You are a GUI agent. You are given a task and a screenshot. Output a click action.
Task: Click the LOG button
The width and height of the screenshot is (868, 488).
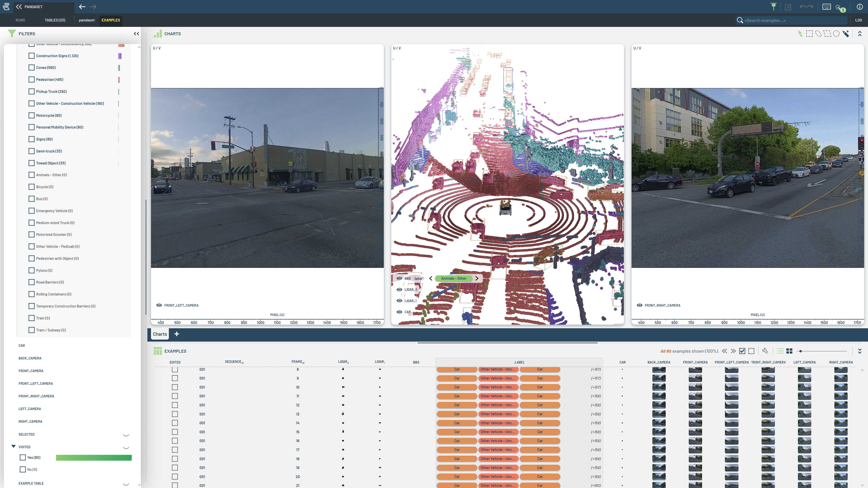[x=859, y=20]
